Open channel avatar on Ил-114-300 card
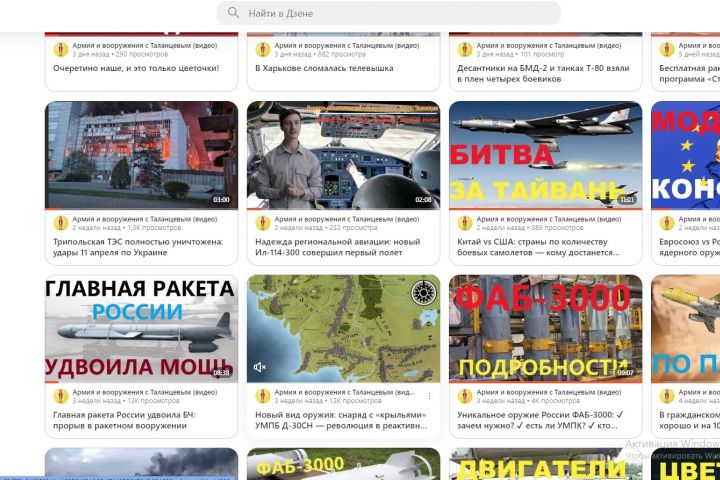The image size is (720, 480). coord(263,223)
